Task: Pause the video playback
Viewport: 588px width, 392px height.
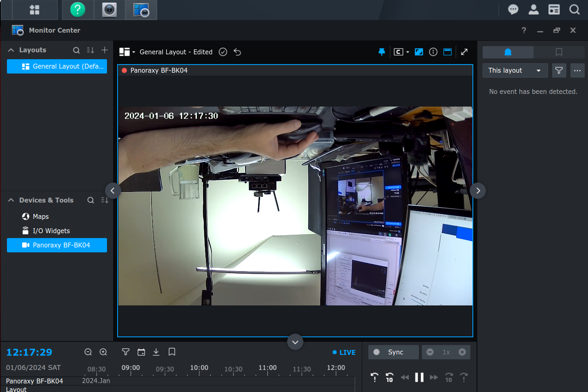Action: (x=419, y=377)
